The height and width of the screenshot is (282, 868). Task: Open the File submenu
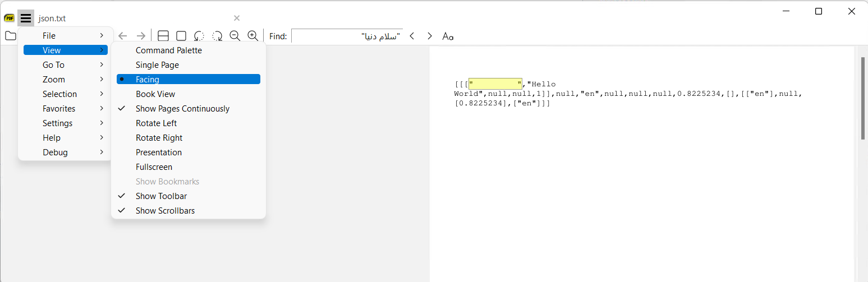(66, 35)
